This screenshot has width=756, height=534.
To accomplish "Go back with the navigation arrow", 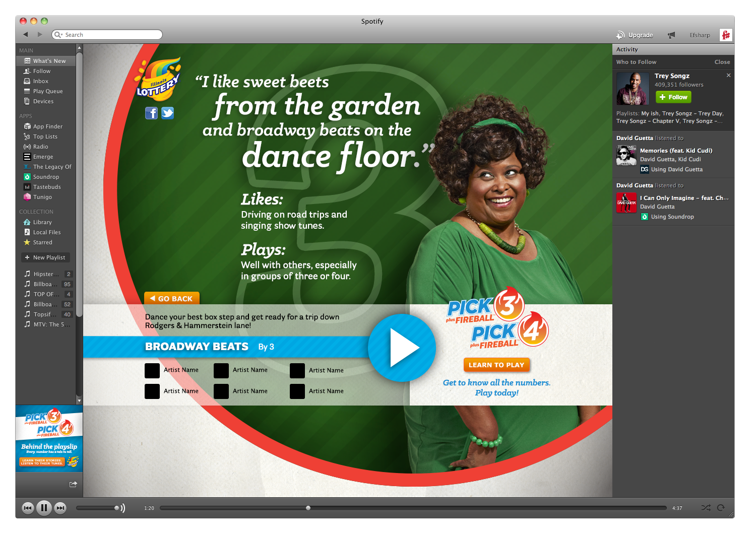I will [25, 35].
